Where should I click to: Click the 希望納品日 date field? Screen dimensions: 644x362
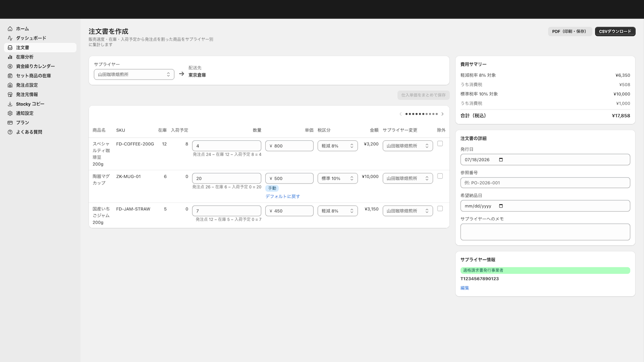(545, 206)
